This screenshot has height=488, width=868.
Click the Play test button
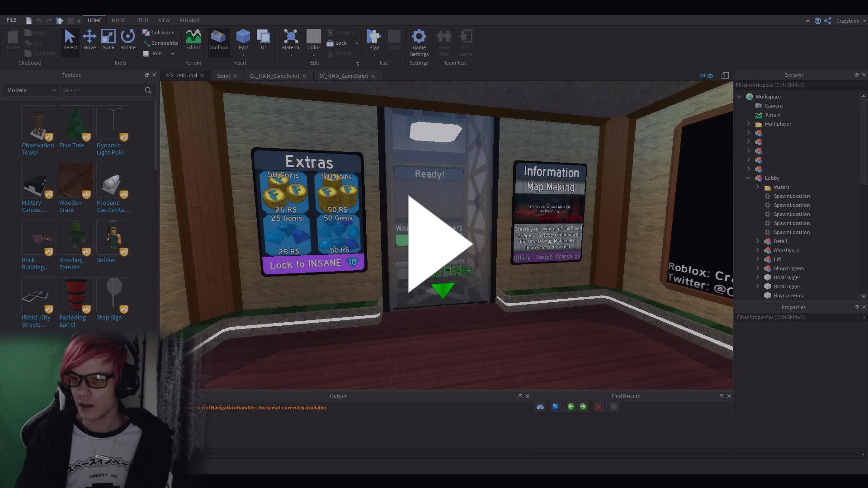pos(374,38)
